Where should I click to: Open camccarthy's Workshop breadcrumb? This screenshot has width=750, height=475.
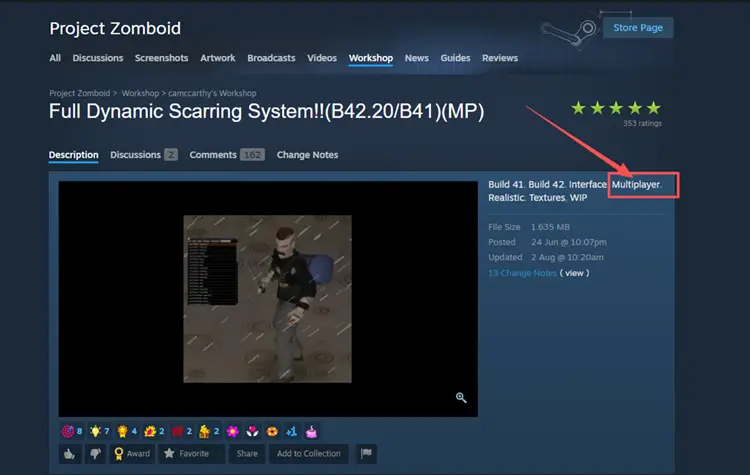point(212,93)
